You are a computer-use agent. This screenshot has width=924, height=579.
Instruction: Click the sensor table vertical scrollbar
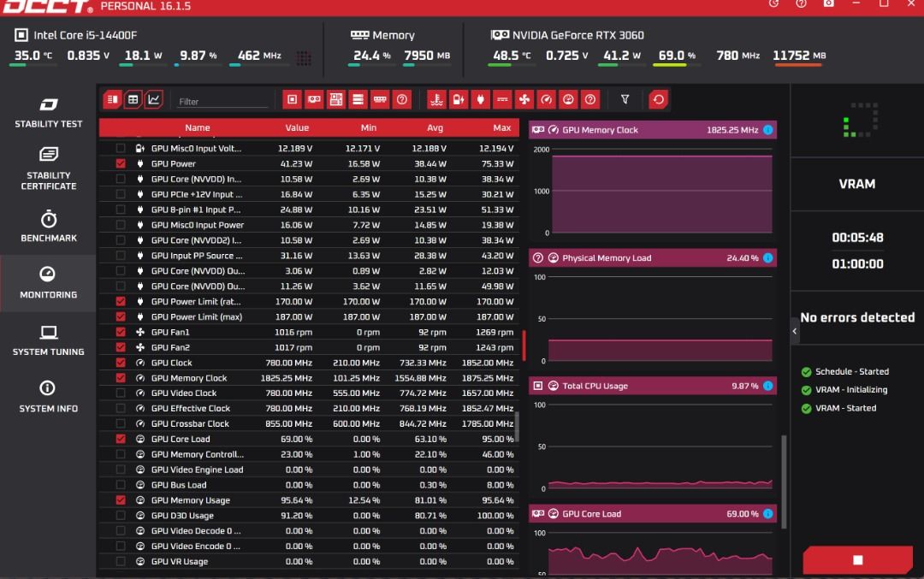coord(517,427)
